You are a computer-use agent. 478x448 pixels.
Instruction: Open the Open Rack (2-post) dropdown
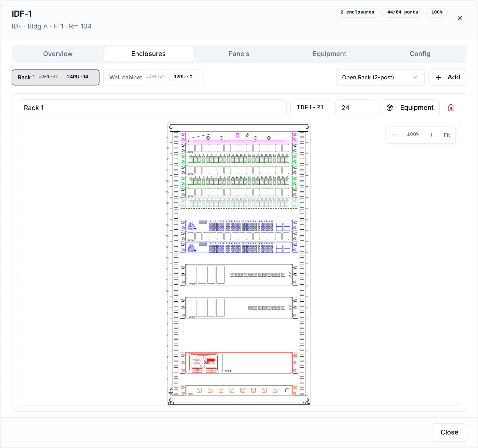380,77
